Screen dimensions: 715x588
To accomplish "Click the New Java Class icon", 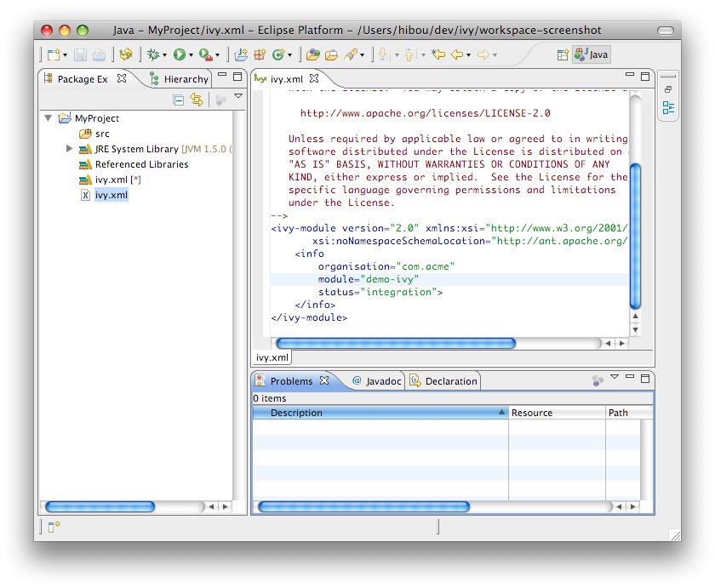I will (x=277, y=54).
